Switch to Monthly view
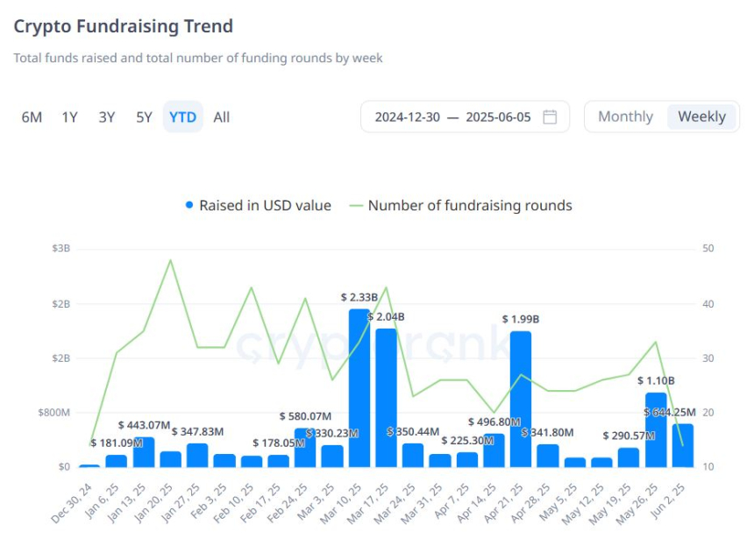Image resolution: width=754 pixels, height=560 pixels. 625,117
